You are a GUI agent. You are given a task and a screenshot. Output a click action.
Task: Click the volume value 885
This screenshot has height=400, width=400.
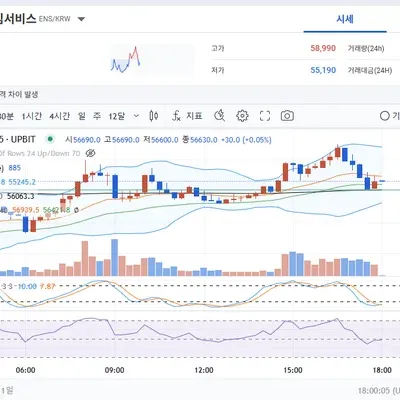(15, 168)
